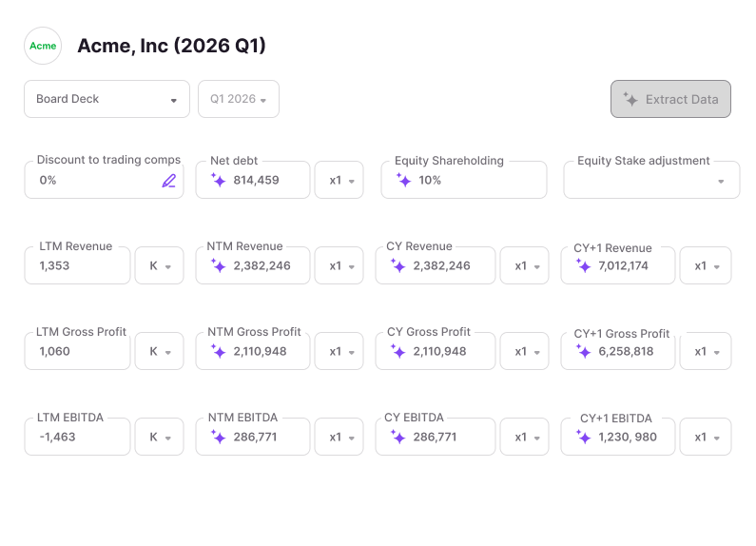The width and height of the screenshot is (756, 546).
Task: Click the sparkle icon in CY+1 Revenue field
Action: [x=583, y=266]
